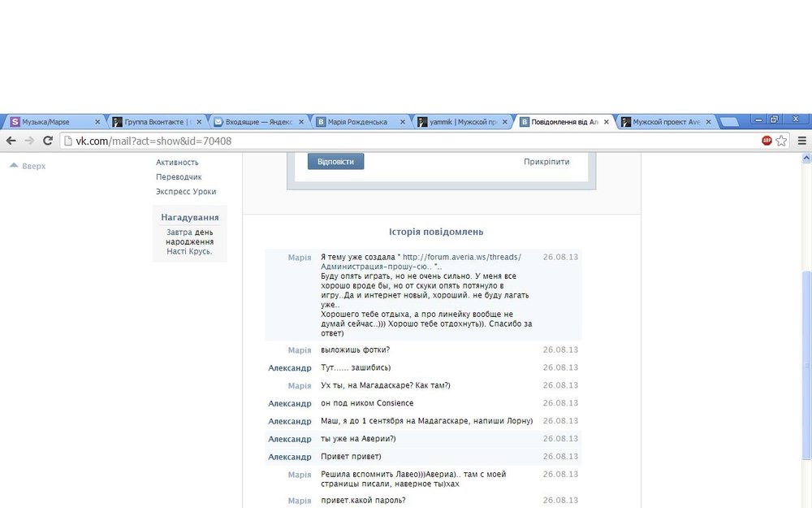Click the Прикріпити attach link

pyautogui.click(x=546, y=162)
